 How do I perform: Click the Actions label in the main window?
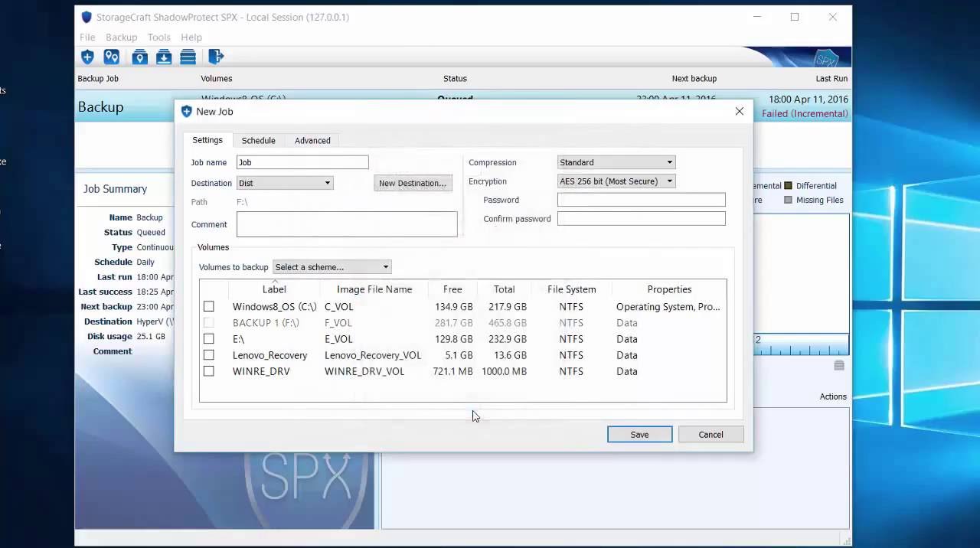click(x=833, y=396)
